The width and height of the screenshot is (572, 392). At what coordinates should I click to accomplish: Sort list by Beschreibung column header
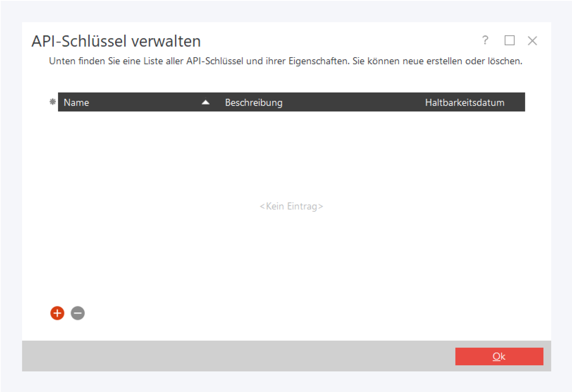253,103
